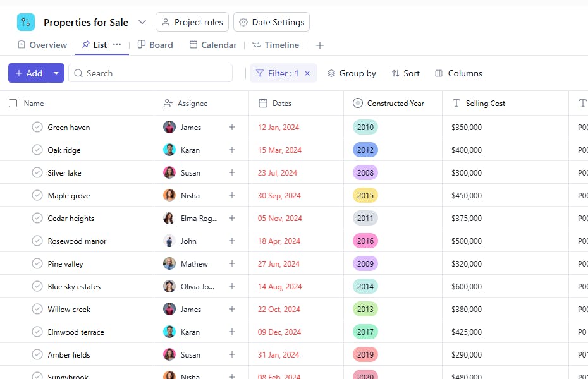Open the List tab more options ellipsis
The height and width of the screenshot is (379, 588).
117,45
